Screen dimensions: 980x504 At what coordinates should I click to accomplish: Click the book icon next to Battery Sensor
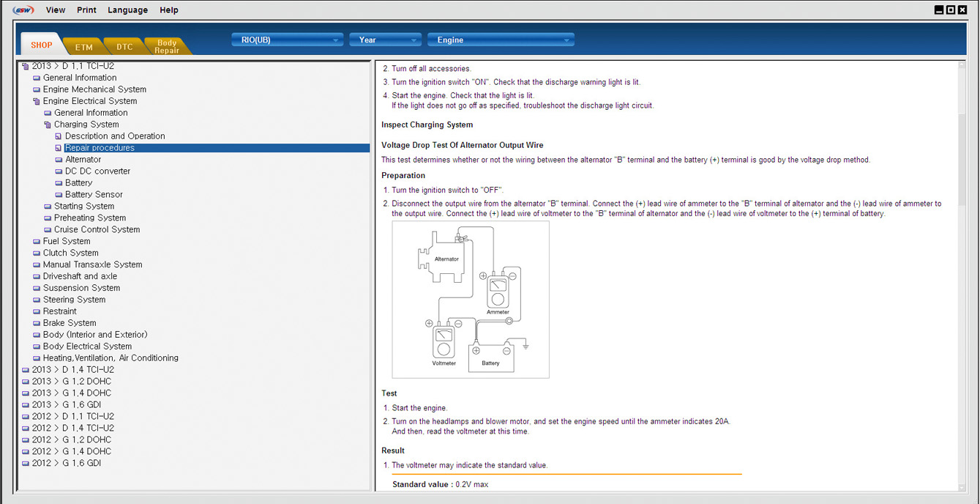59,195
